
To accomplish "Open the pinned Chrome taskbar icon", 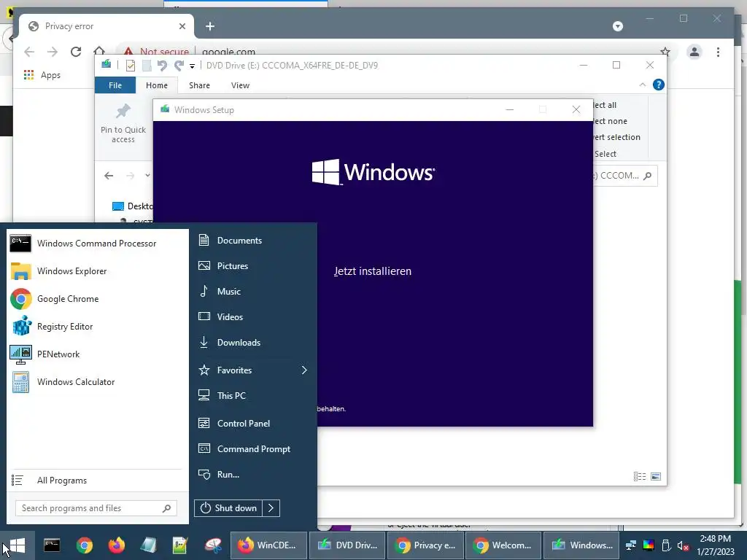I will (85, 545).
